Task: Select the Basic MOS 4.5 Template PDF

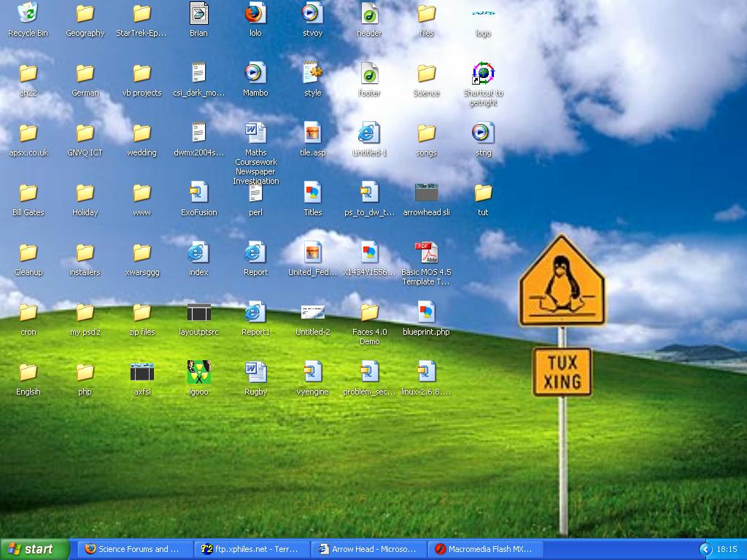Action: pyautogui.click(x=426, y=253)
